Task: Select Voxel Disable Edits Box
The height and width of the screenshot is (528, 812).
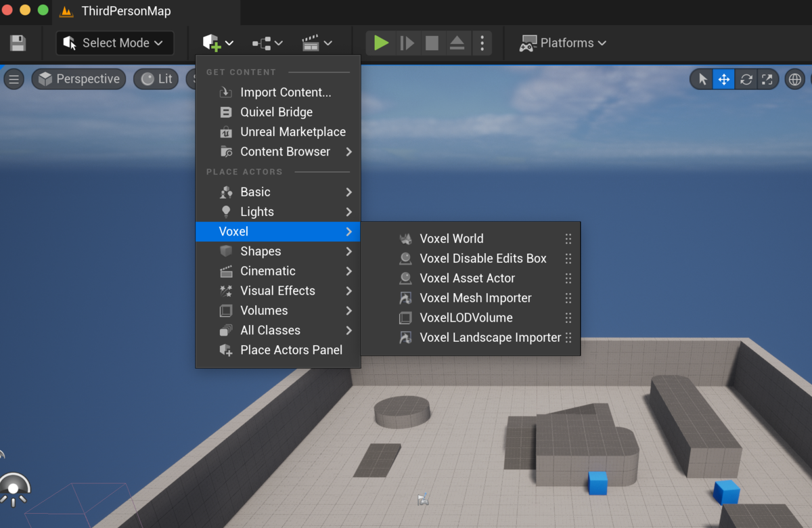Action: tap(470, 259)
